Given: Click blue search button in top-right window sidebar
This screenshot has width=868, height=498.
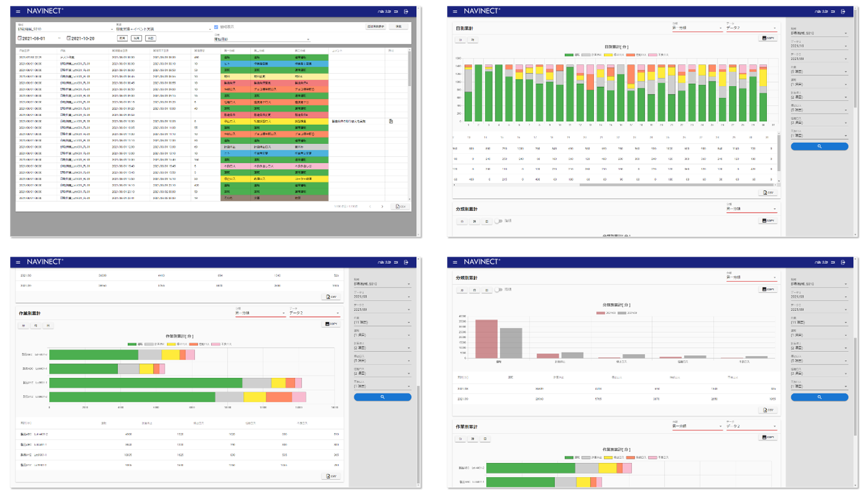Looking at the screenshot, I should click(x=819, y=146).
